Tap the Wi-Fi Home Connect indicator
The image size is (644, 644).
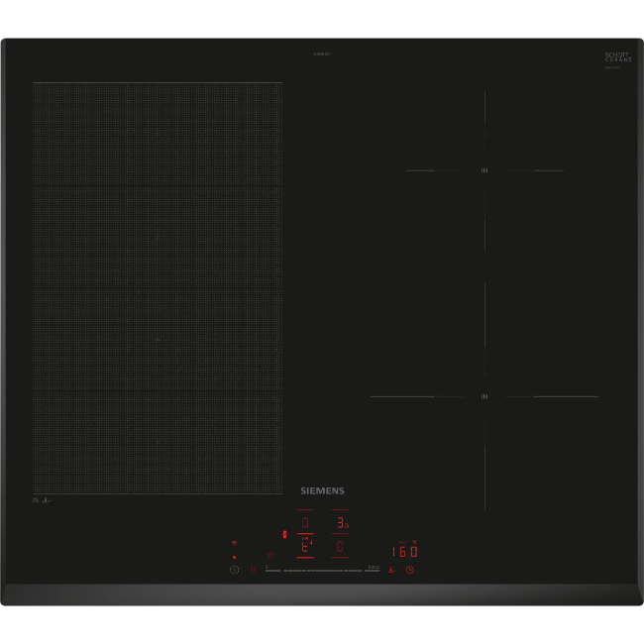(x=235, y=543)
